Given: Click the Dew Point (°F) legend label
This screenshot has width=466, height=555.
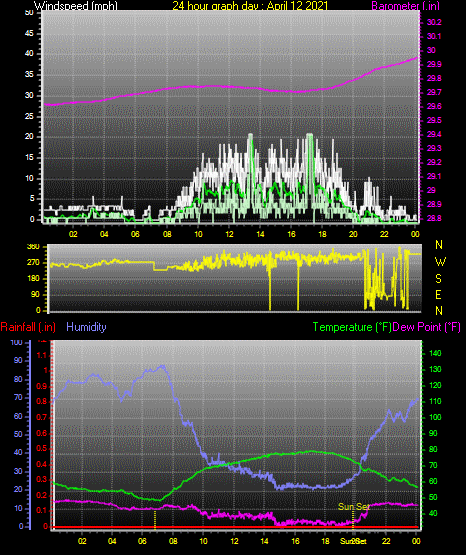Looking at the screenshot, I should coord(427,327).
